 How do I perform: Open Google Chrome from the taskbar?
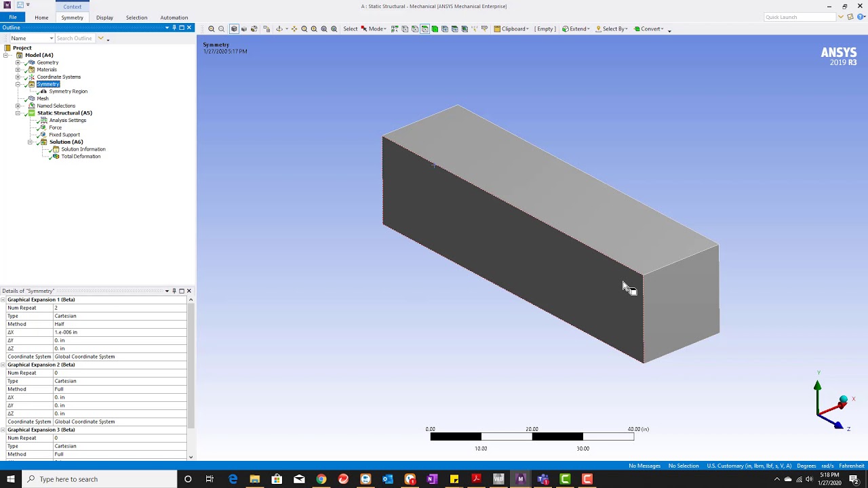pos(321,479)
